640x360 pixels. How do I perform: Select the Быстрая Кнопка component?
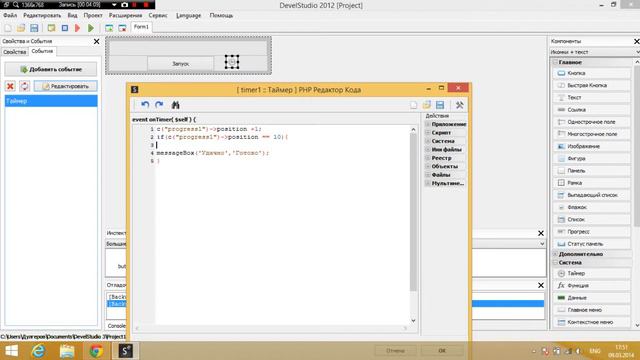(x=592, y=85)
